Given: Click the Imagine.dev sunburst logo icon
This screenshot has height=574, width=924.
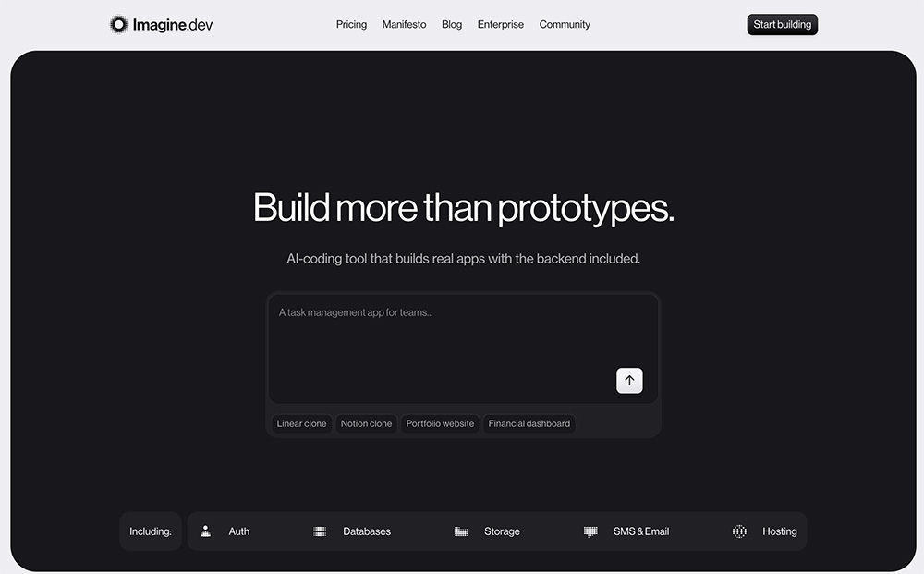Looking at the screenshot, I should pyautogui.click(x=119, y=25).
